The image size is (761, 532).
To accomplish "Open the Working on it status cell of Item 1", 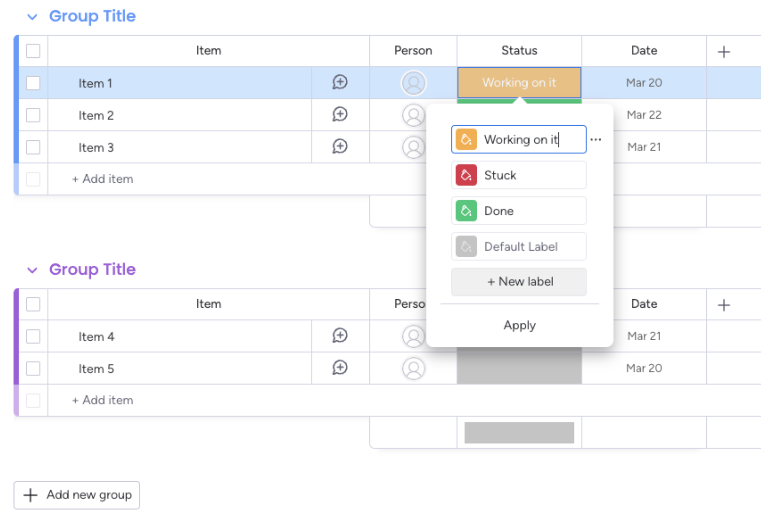I will [519, 83].
